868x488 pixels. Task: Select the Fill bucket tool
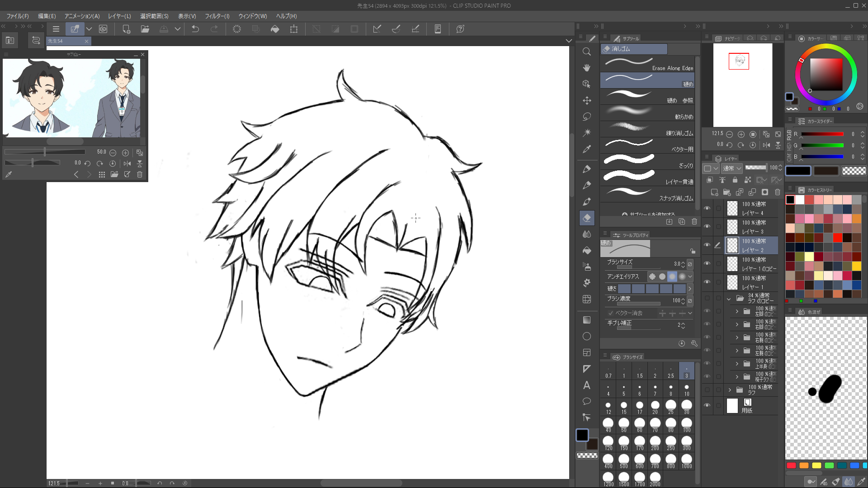click(x=587, y=250)
